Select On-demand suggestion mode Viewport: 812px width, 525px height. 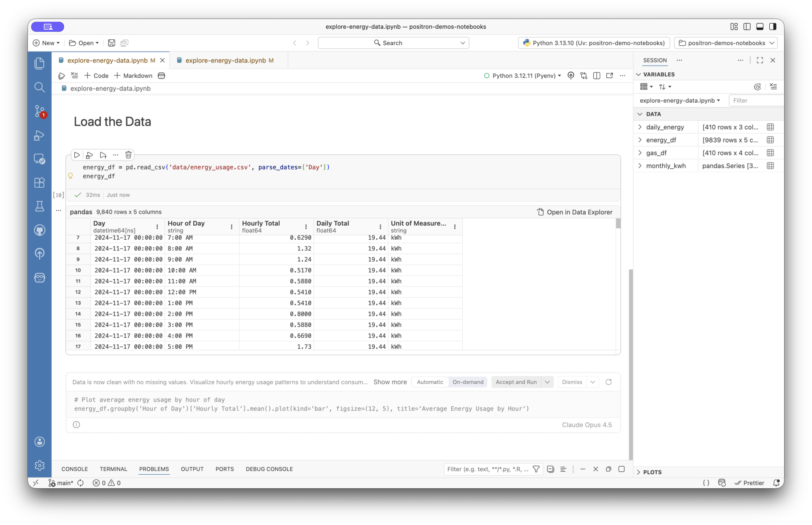[x=468, y=382]
